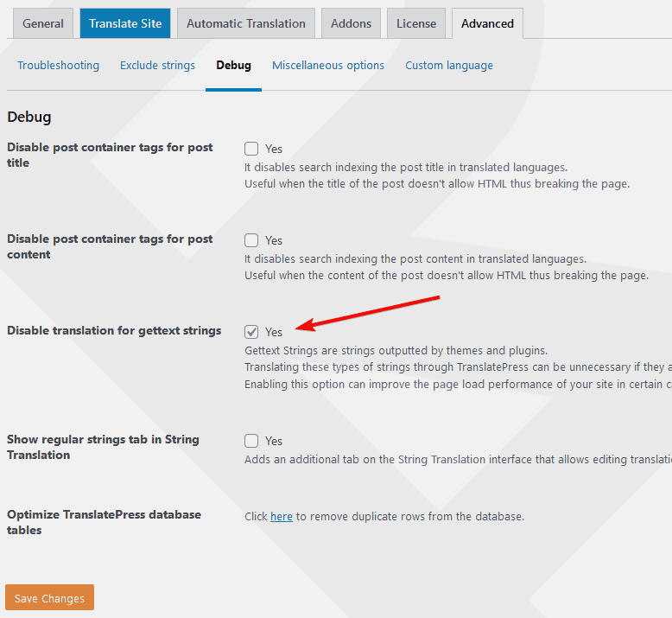Viewport: 672px width, 618px height.
Task: Open the Miscellaneous options sub-tab
Action: tap(328, 65)
